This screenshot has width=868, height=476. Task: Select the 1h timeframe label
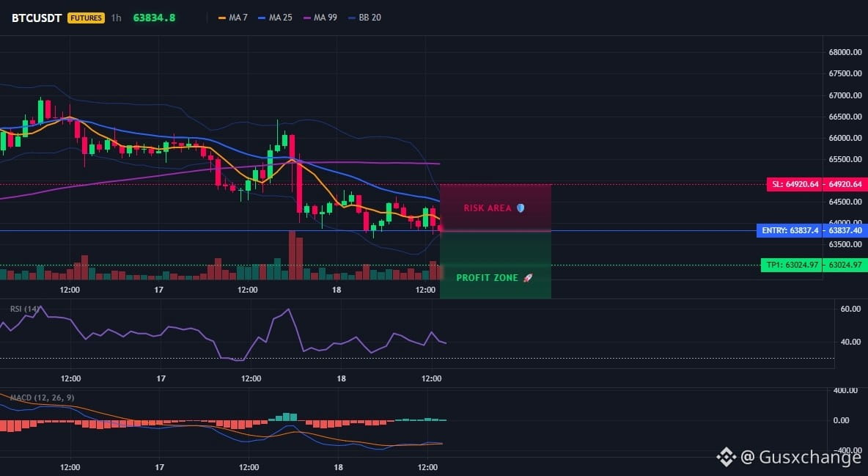click(x=116, y=18)
